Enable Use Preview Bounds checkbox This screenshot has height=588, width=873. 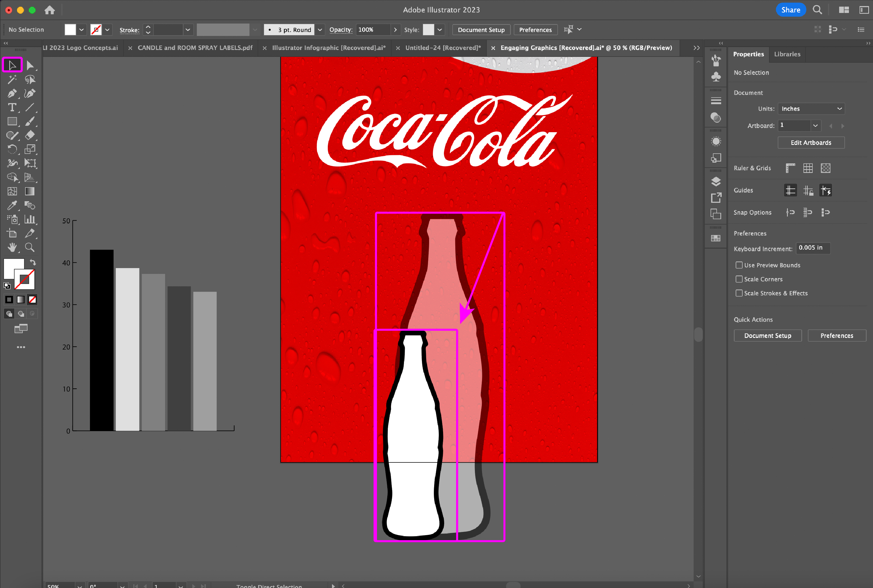point(739,265)
